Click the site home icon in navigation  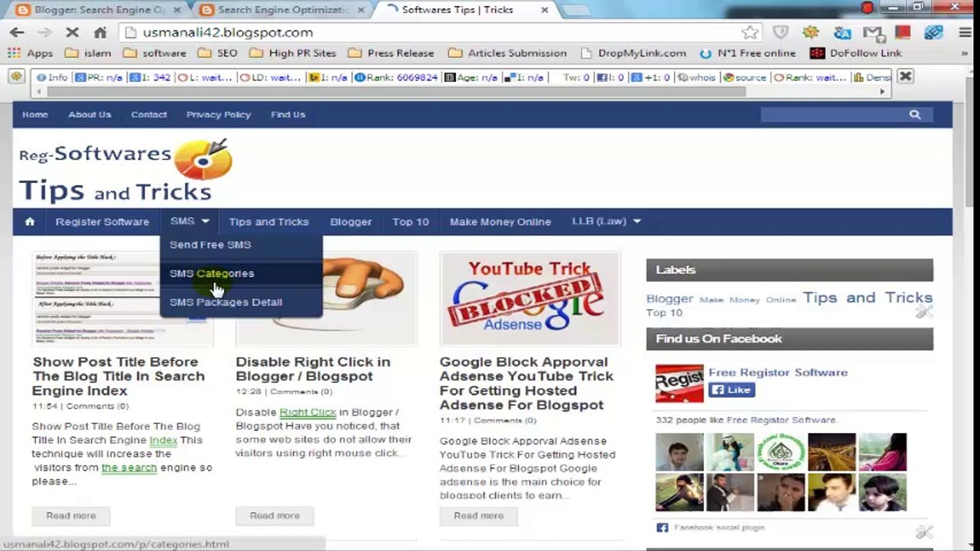point(30,222)
